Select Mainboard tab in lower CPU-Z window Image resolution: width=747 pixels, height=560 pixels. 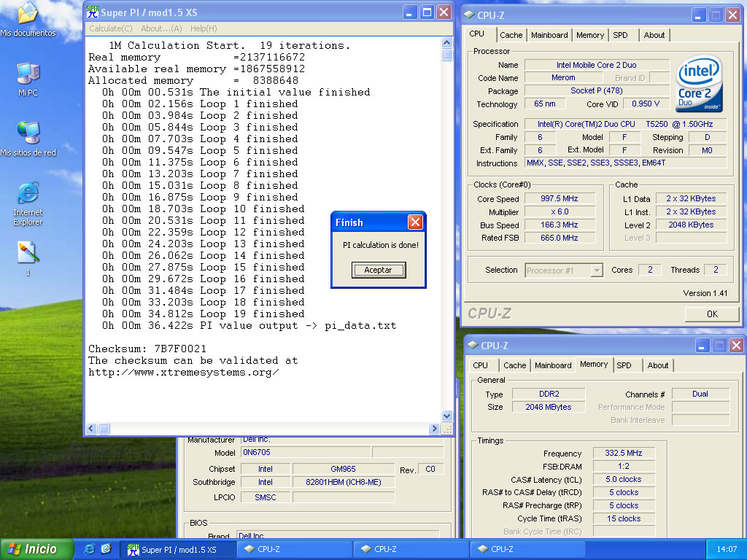click(553, 365)
